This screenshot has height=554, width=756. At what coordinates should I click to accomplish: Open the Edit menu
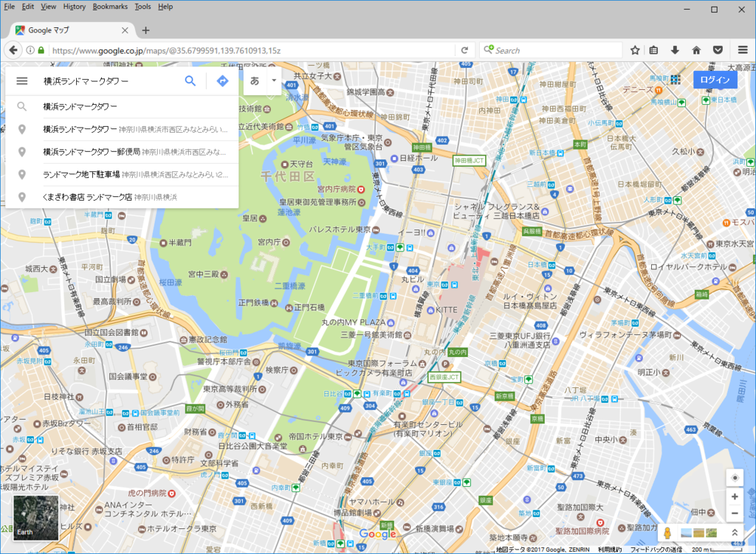(x=28, y=7)
